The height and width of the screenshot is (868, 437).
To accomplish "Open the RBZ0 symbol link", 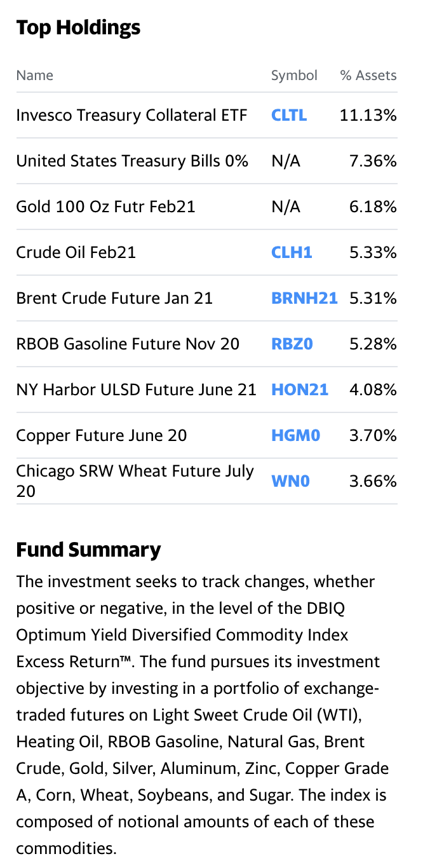I will (292, 344).
